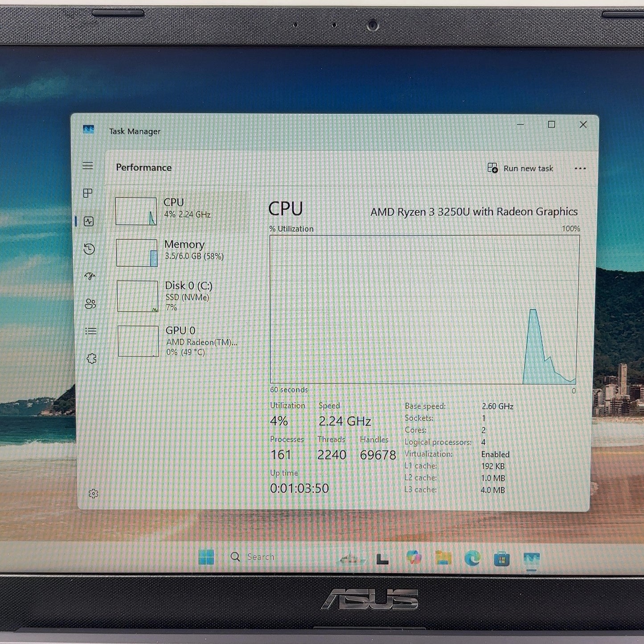Open the Task Manager navigation hamburger menu
Viewport: 644px width, 644px height.
tap(88, 166)
